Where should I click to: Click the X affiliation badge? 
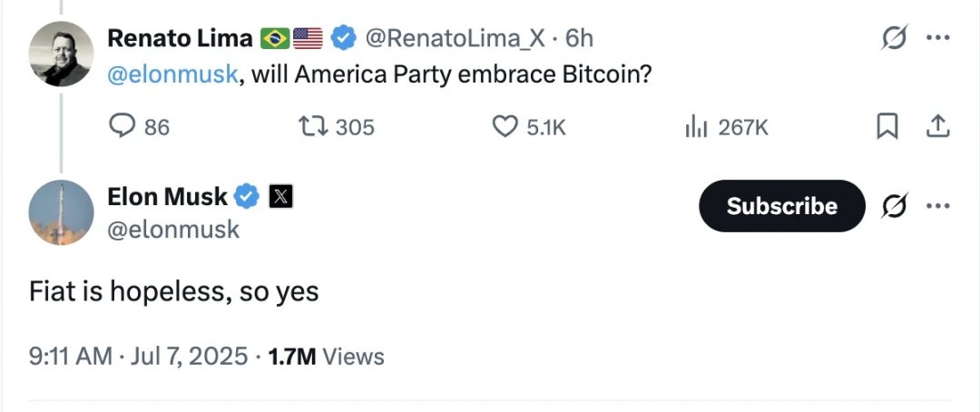(x=281, y=196)
